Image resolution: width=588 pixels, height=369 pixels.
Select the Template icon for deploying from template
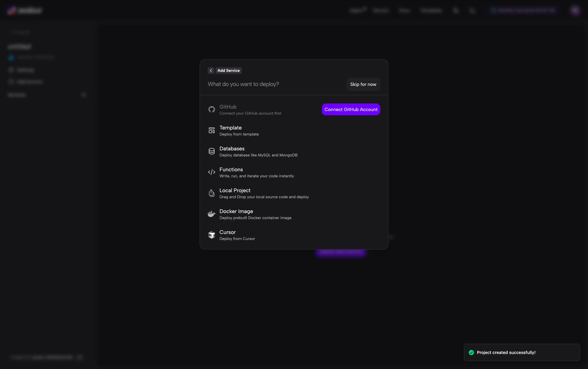(x=211, y=130)
